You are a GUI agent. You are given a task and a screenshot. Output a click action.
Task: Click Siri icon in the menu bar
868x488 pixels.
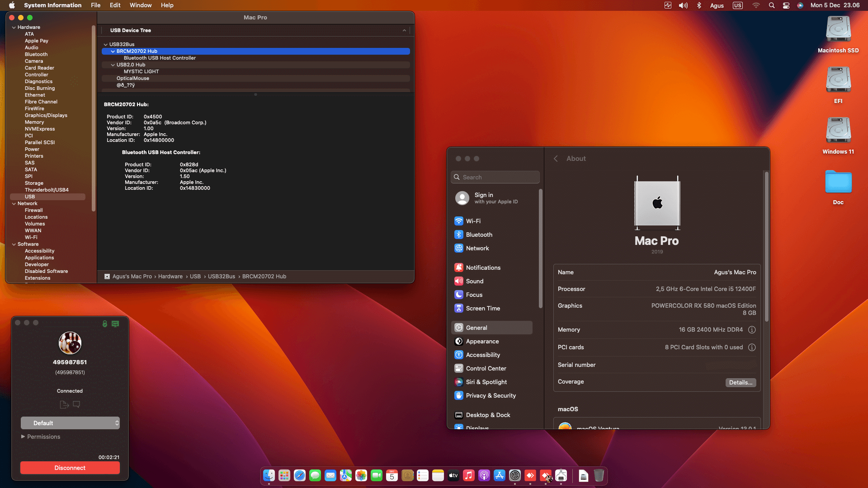(x=800, y=5)
